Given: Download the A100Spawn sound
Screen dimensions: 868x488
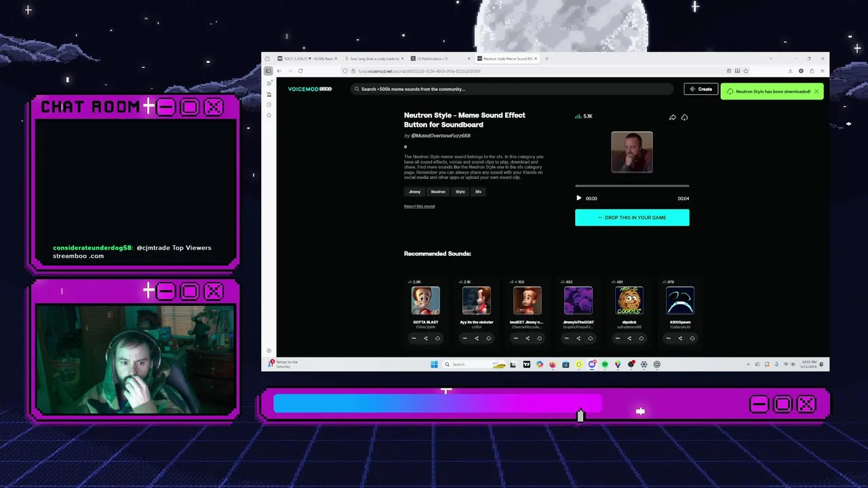Looking at the screenshot, I should point(692,338).
